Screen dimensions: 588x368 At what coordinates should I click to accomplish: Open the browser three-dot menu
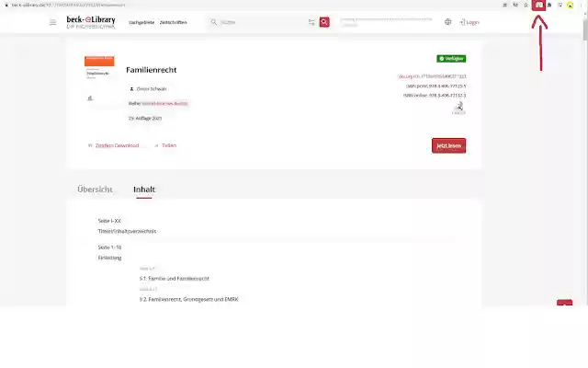tap(581, 5)
